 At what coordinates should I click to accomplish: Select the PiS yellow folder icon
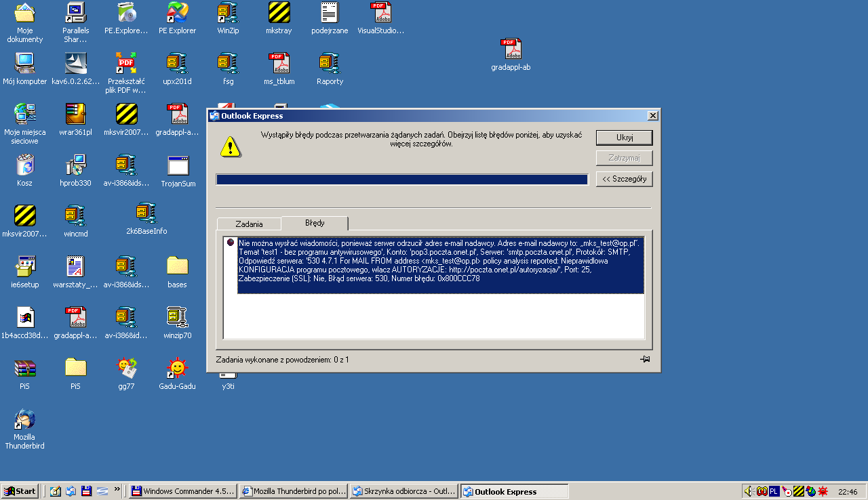point(76,374)
